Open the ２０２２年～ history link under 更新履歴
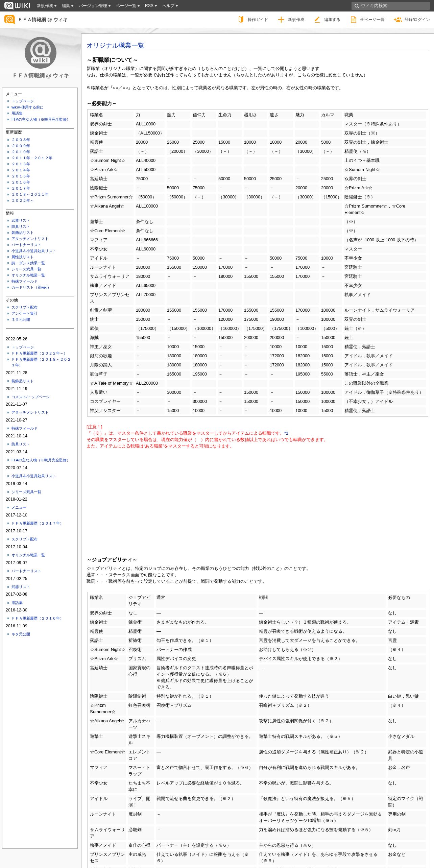This screenshot has width=434, height=868. [x=23, y=200]
